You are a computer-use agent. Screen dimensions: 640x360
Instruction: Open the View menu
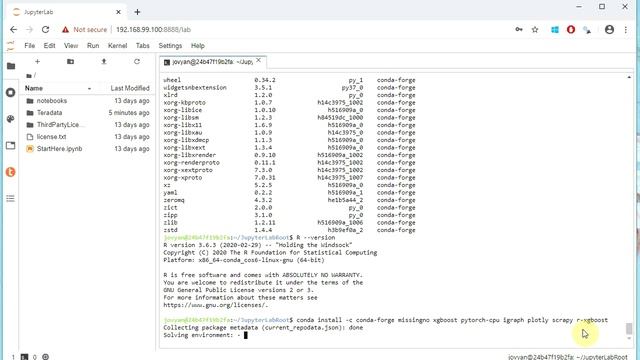[x=71, y=46]
